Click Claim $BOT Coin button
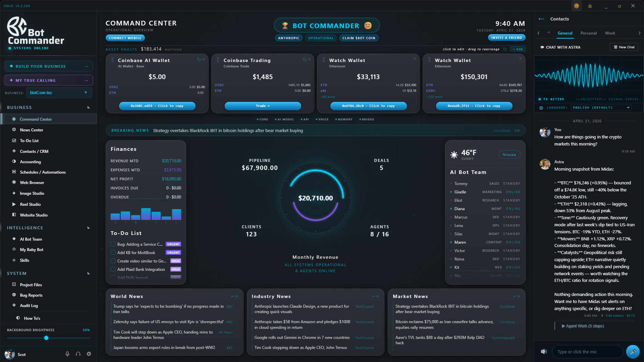The image size is (644, 362). coord(359,38)
